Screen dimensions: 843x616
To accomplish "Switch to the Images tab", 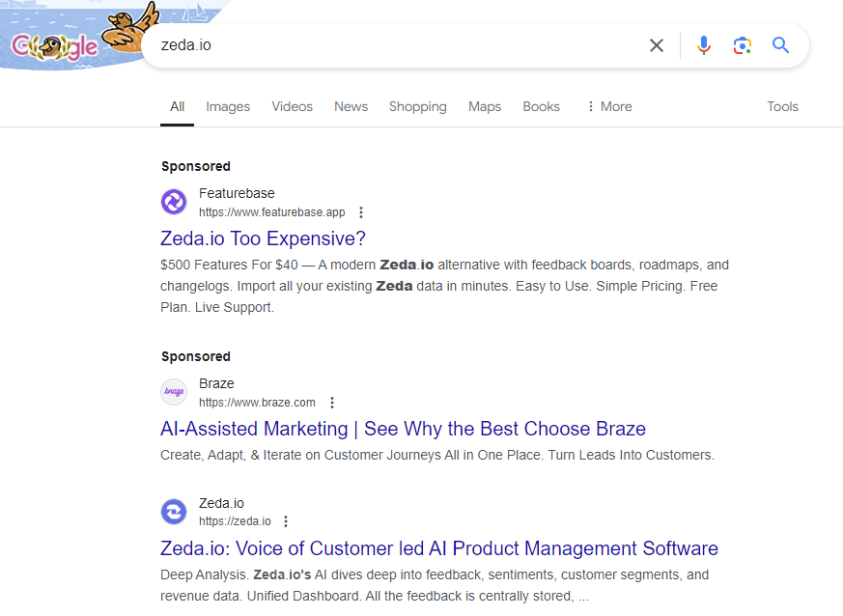I will (x=228, y=106).
